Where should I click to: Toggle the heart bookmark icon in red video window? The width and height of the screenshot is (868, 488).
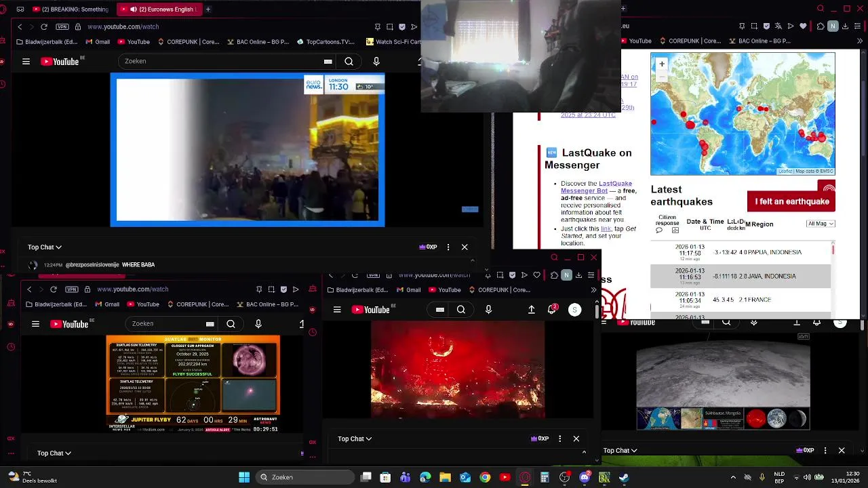point(537,275)
